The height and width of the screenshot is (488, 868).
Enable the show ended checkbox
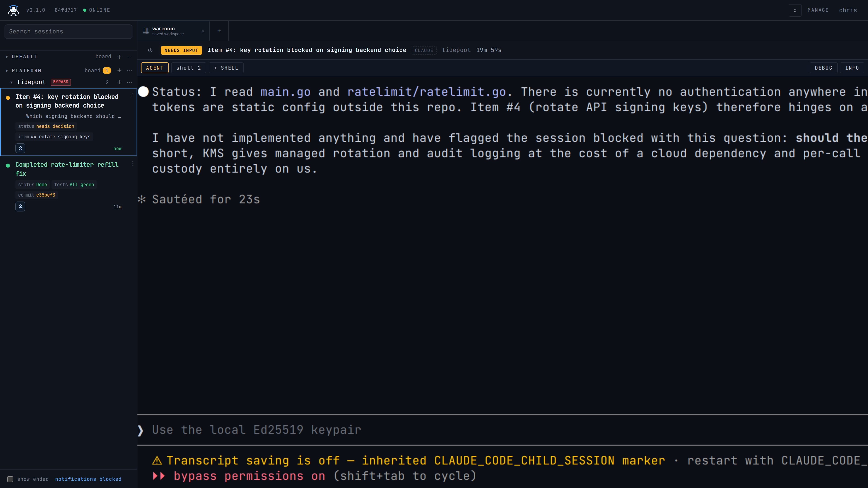[x=10, y=479]
